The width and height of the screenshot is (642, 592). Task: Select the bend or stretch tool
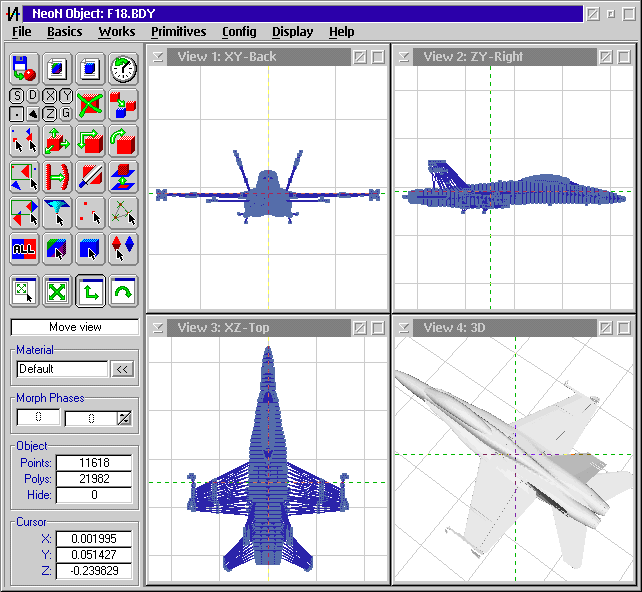pyautogui.click(x=57, y=177)
